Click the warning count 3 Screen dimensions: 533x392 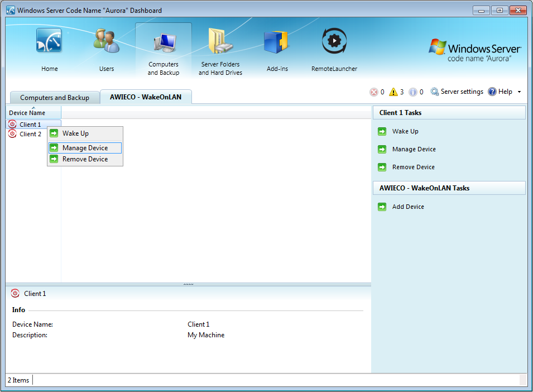[x=402, y=92]
